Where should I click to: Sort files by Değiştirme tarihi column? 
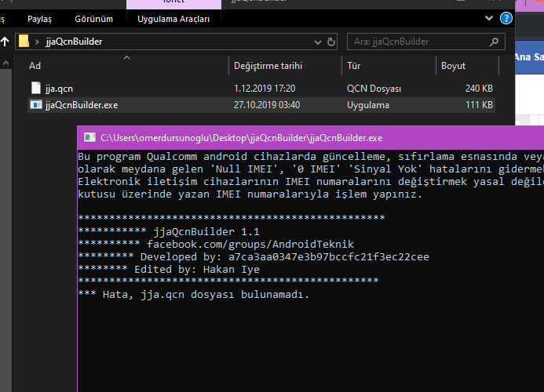click(x=285, y=66)
